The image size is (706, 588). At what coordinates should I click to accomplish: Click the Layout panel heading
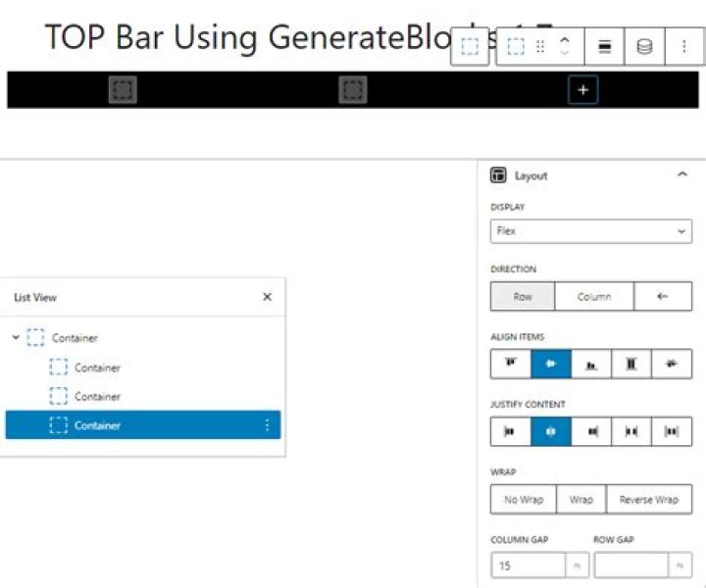tap(530, 175)
